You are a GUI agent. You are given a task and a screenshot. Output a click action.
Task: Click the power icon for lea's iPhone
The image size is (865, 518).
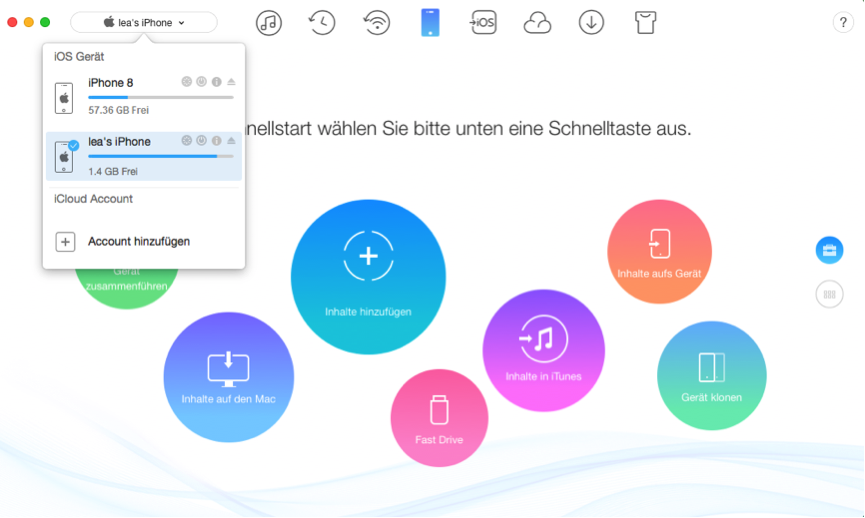coord(201,141)
